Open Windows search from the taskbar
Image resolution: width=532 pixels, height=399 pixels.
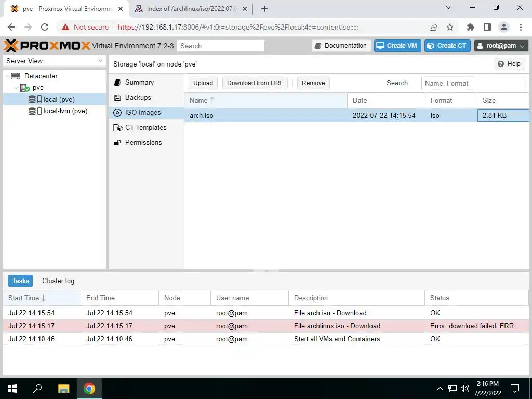[x=37, y=389]
